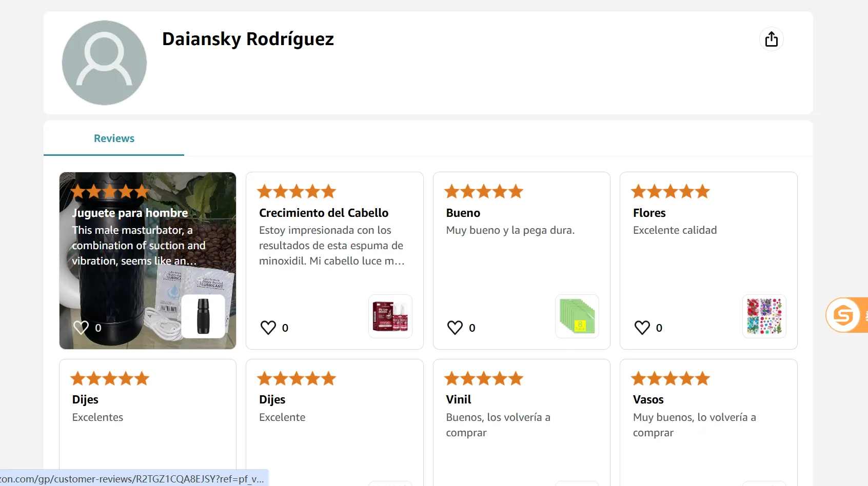This screenshot has width=868, height=486.
Task: Click the floral stickers product thumbnail
Action: pos(764,316)
